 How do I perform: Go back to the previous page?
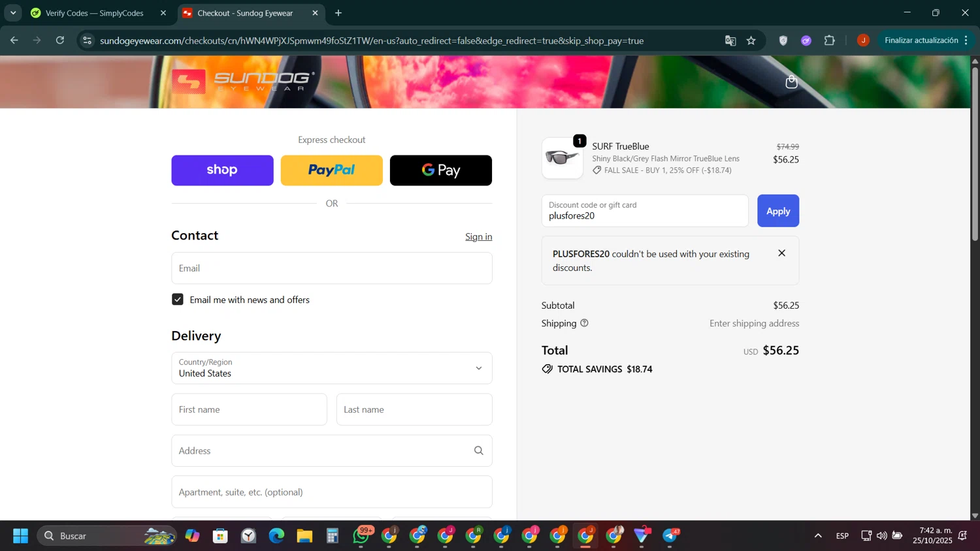[14, 40]
